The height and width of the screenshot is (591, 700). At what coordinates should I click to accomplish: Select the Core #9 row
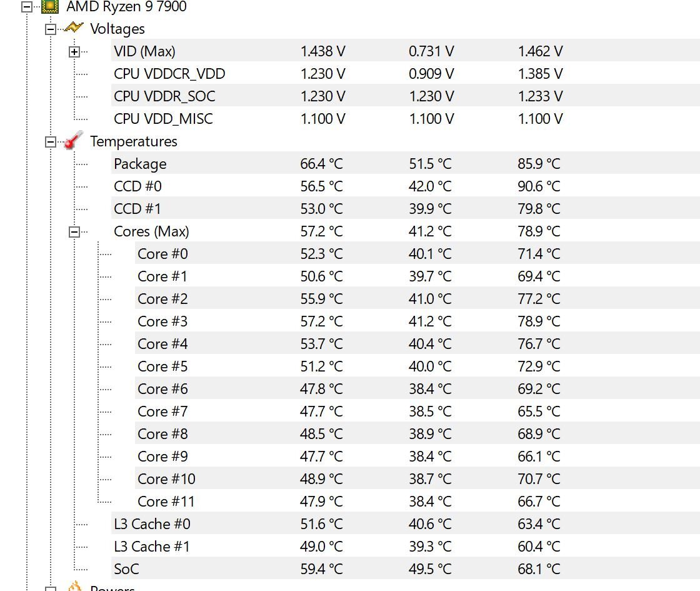coord(417,456)
